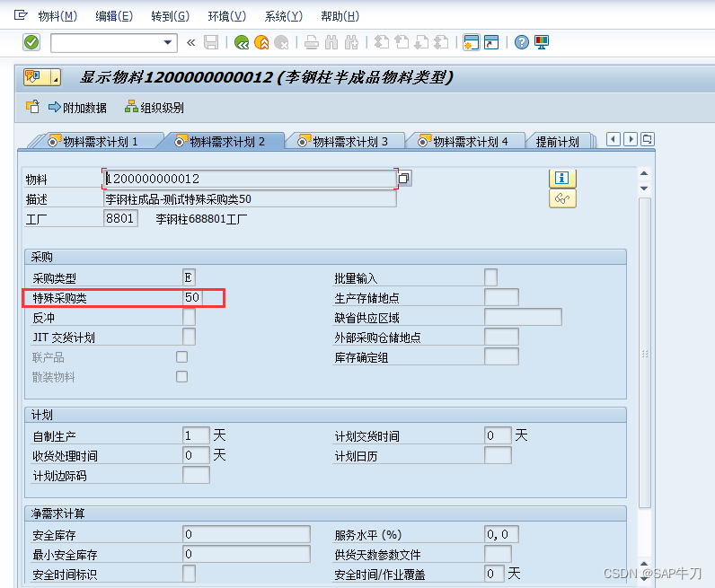Image resolution: width=715 pixels, height=588 pixels.
Task: Toggle the 反冲 checkbox
Action: [189, 317]
